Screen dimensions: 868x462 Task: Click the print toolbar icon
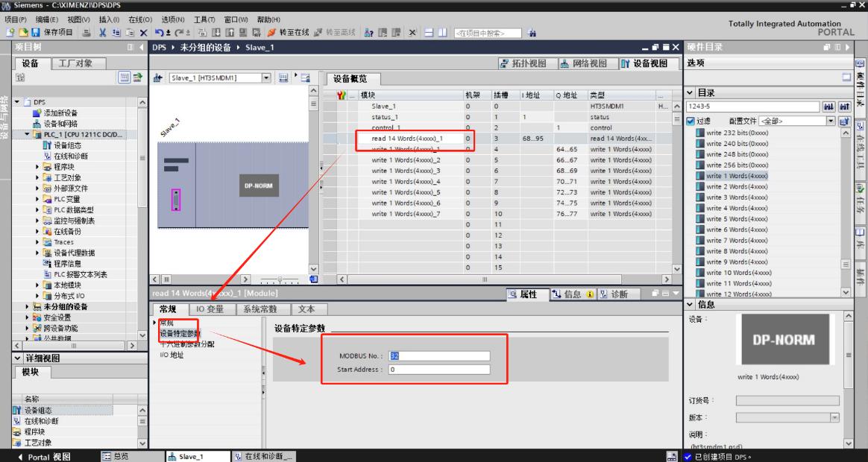pyautogui.click(x=87, y=33)
